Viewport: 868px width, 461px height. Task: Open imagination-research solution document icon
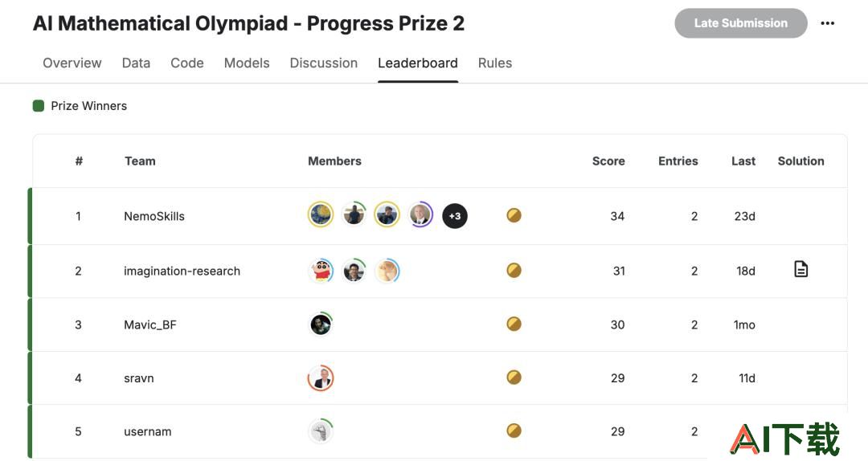click(x=800, y=269)
